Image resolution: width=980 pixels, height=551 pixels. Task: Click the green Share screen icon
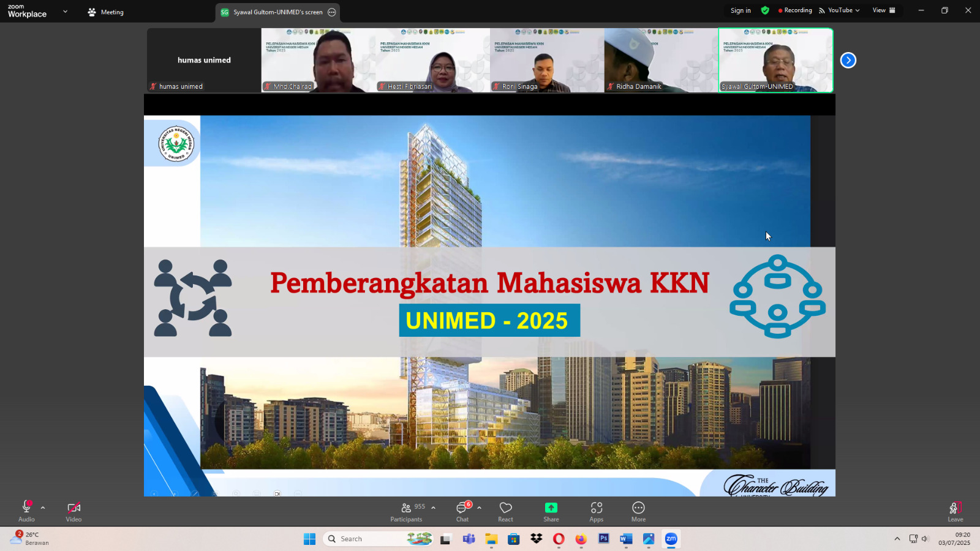551,508
